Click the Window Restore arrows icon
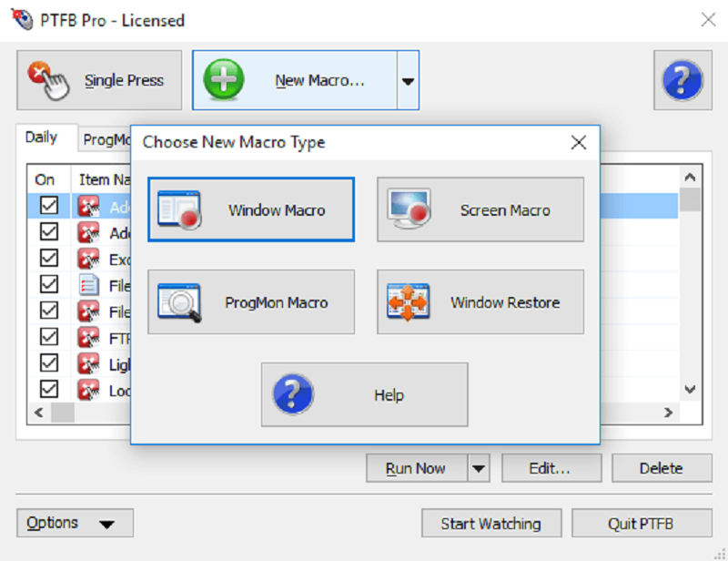Viewport: 728px width, 561px height. click(409, 302)
